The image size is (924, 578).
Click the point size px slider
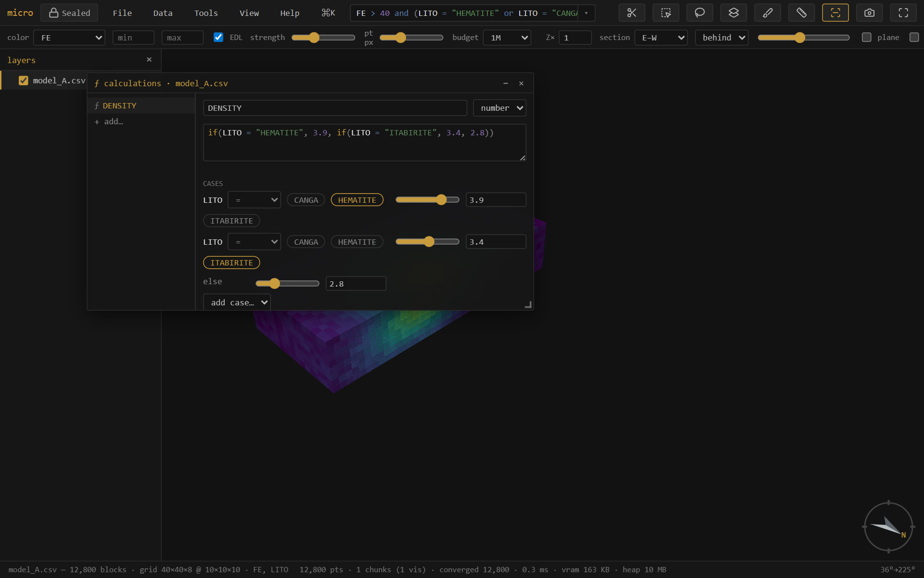pos(411,38)
